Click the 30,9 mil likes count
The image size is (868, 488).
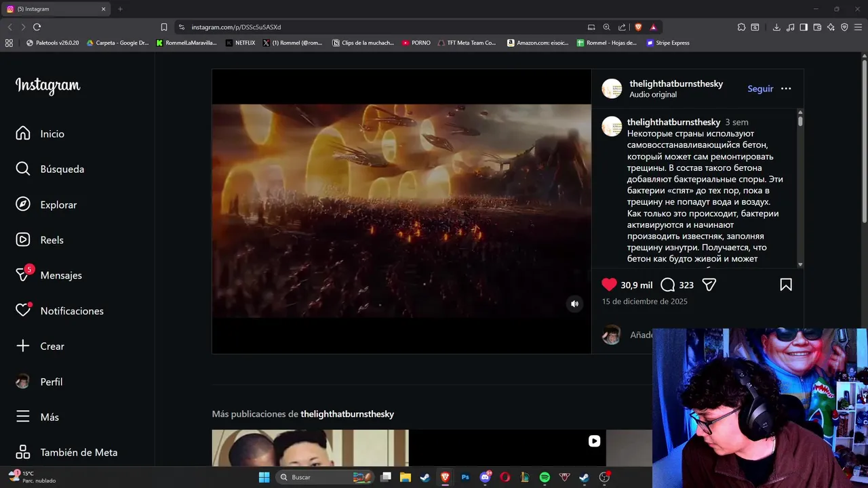point(637,285)
